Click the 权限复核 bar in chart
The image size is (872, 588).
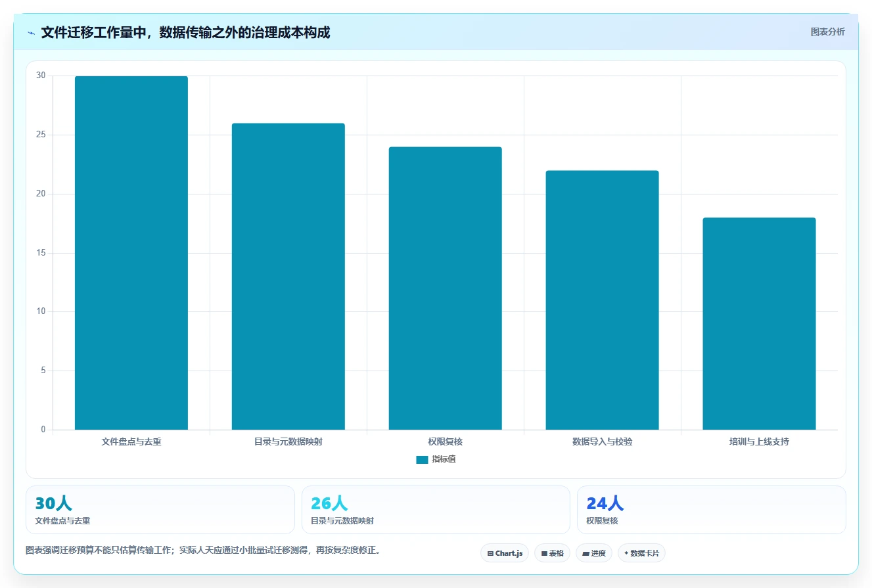coord(446,288)
